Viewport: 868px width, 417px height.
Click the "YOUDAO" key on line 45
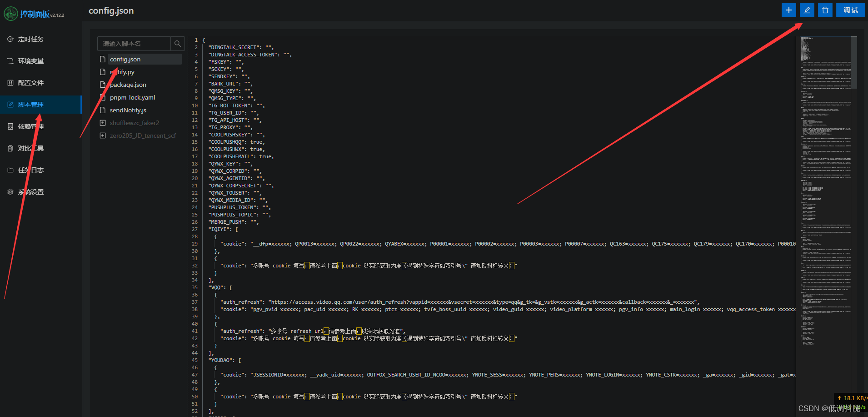[x=221, y=360]
